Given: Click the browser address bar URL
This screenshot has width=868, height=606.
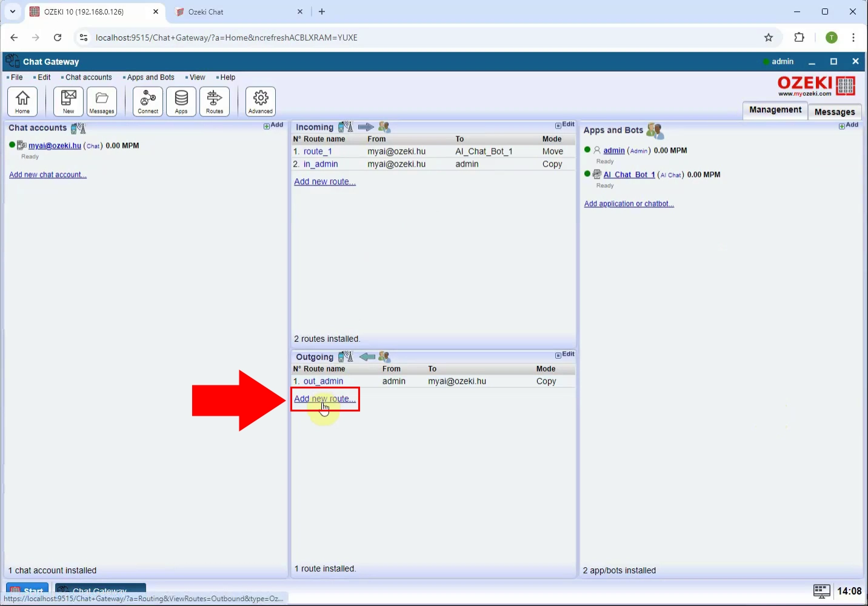Looking at the screenshot, I should click(227, 38).
